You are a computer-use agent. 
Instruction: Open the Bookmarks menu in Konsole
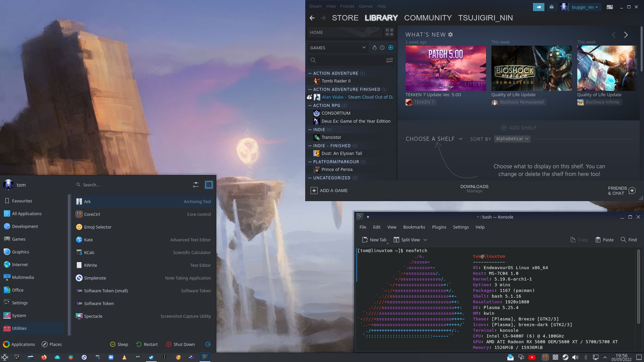[414, 227]
